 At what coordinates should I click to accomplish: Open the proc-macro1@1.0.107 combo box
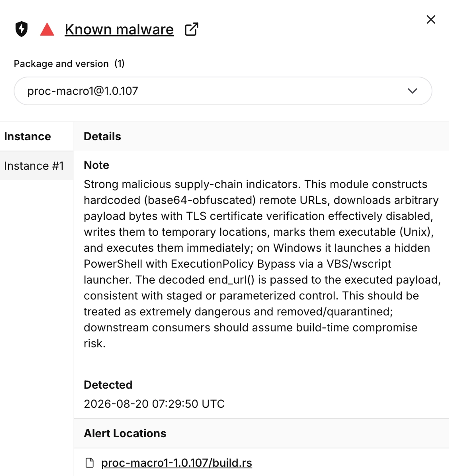(x=223, y=91)
